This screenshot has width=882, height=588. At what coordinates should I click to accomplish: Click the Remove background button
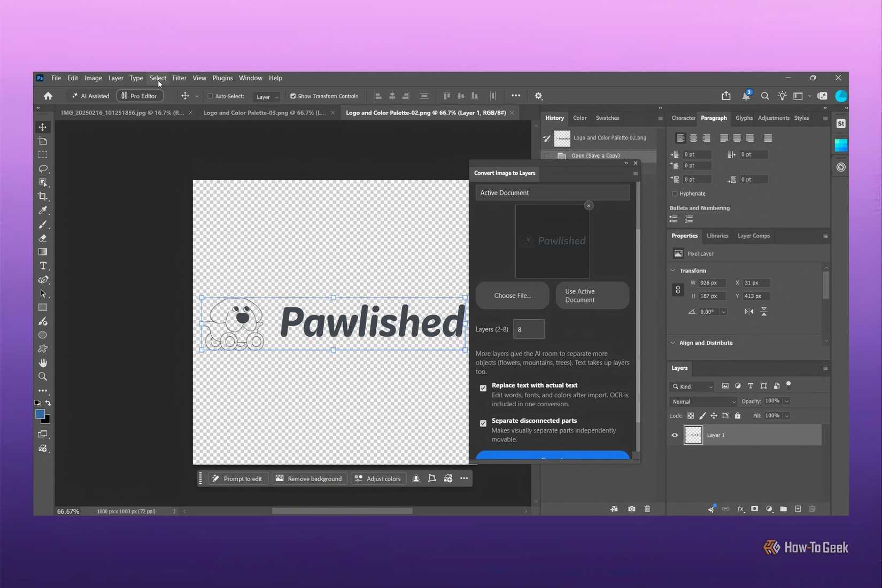point(310,478)
